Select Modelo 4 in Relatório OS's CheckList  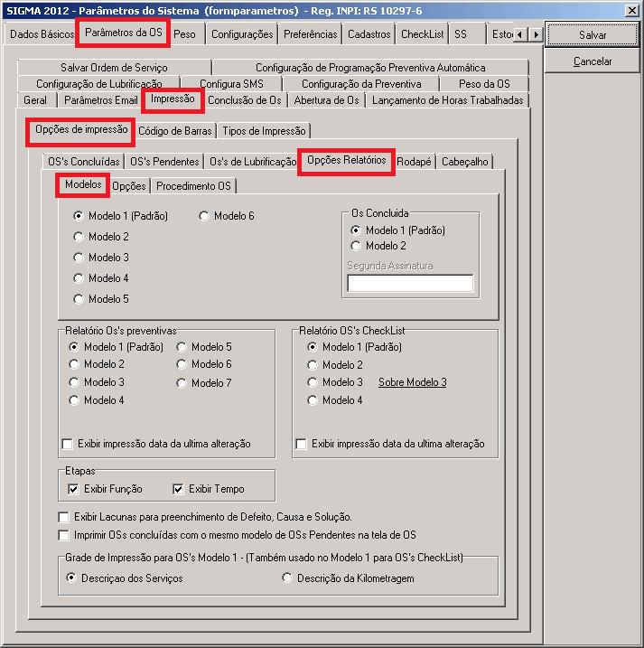click(335, 400)
